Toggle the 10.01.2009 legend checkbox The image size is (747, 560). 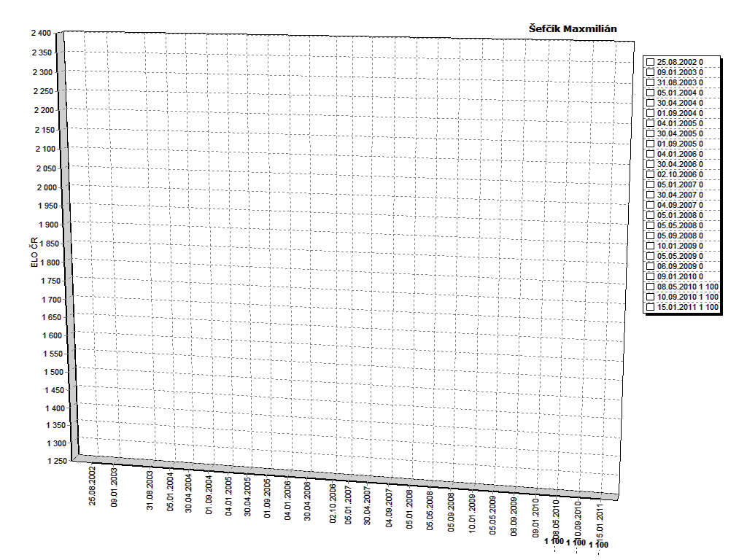point(650,246)
